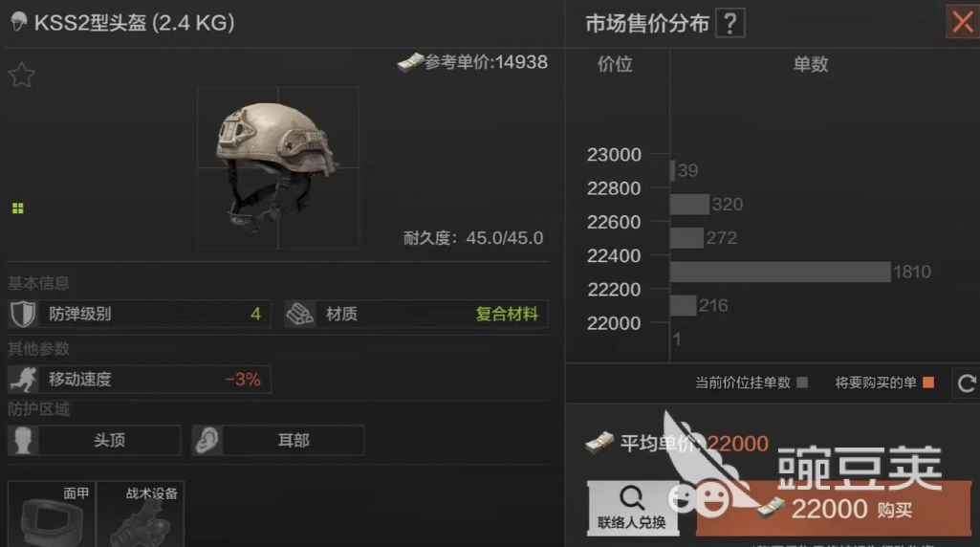Open the 战术设备 attachment slot
This screenshot has width=980, height=547.
(141, 514)
